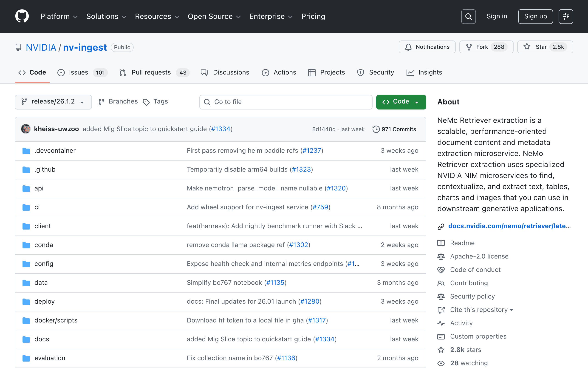Switch to the Discussions tab

(225, 72)
